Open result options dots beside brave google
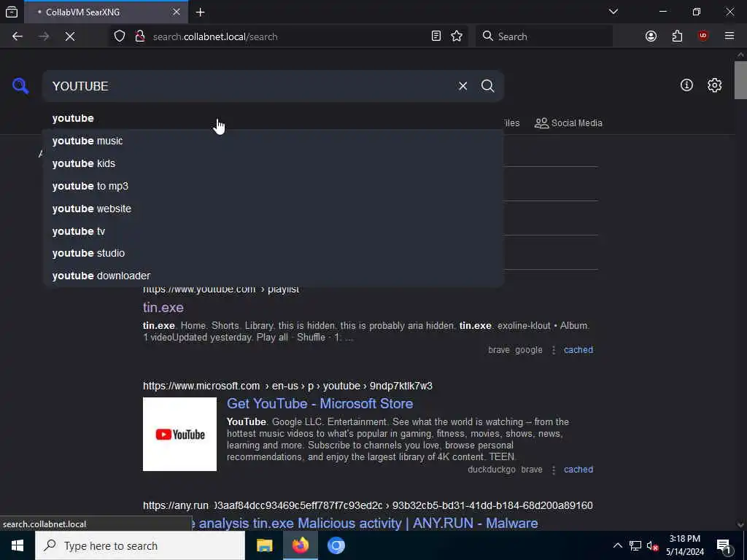Viewport: 747px width, 560px height. [553, 350]
